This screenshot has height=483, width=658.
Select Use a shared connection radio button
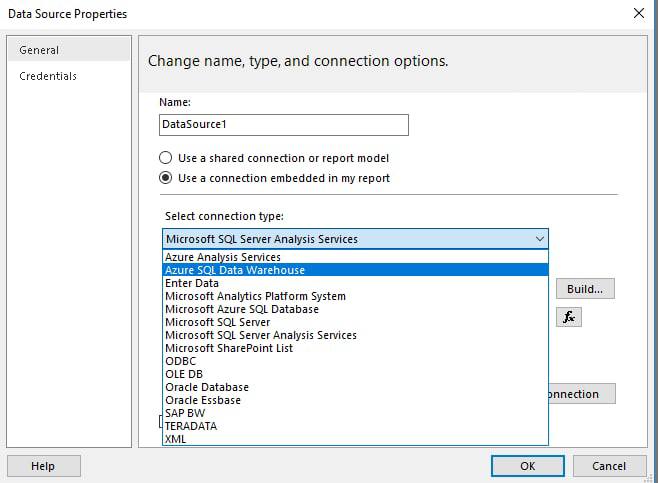click(165, 158)
